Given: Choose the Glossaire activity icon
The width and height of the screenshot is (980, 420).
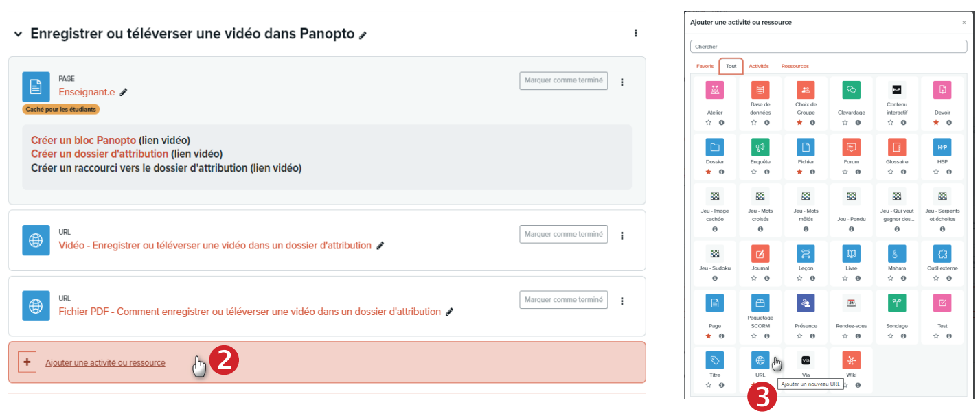Looking at the screenshot, I should pos(897,148).
